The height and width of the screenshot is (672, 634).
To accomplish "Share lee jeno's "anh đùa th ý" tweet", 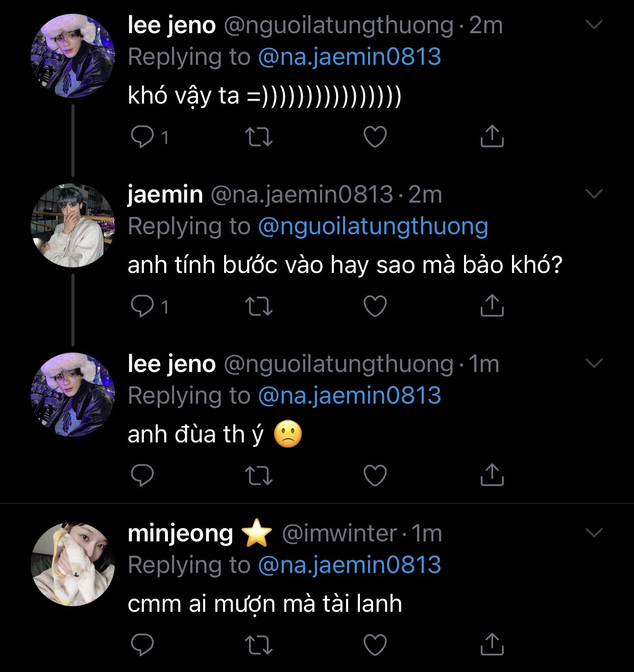I will (x=492, y=475).
